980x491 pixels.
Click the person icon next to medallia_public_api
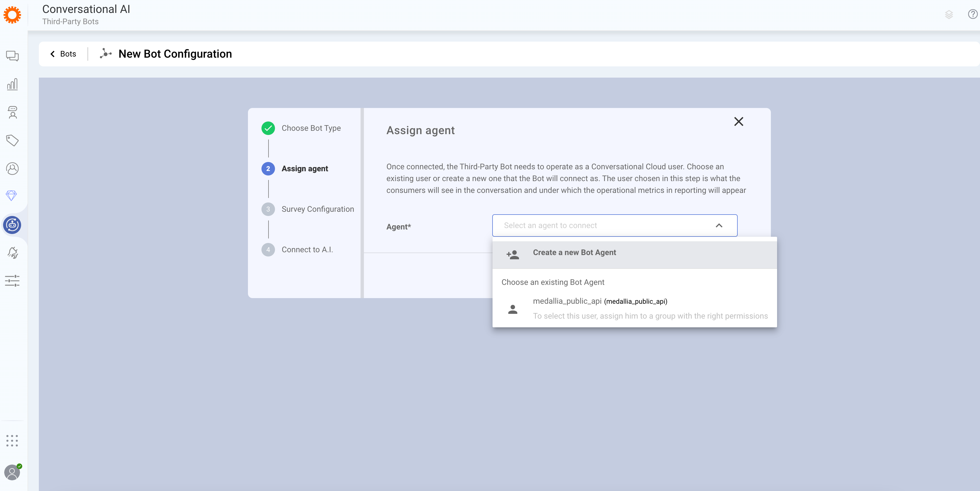(x=513, y=309)
